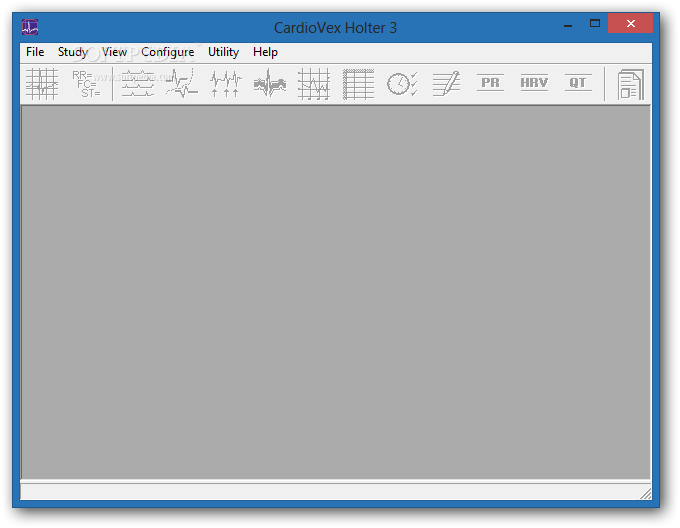The width and height of the screenshot is (680, 528).
Task: Click the ECG with arrow markers icon
Action: pos(226,84)
